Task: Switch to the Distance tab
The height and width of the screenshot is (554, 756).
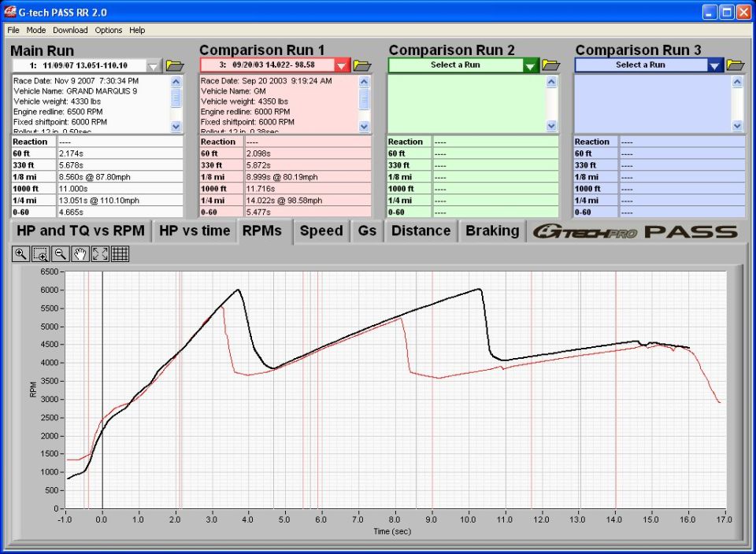Action: coord(421,231)
